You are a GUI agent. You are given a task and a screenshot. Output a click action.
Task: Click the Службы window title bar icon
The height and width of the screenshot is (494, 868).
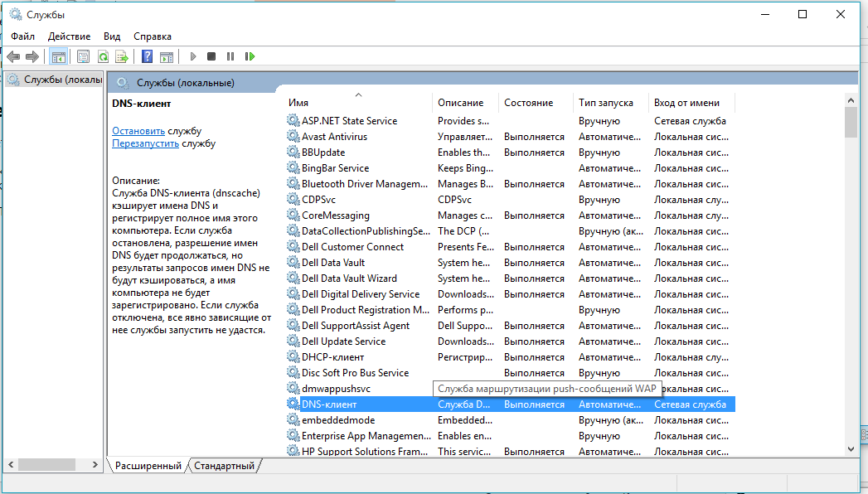pos(16,14)
